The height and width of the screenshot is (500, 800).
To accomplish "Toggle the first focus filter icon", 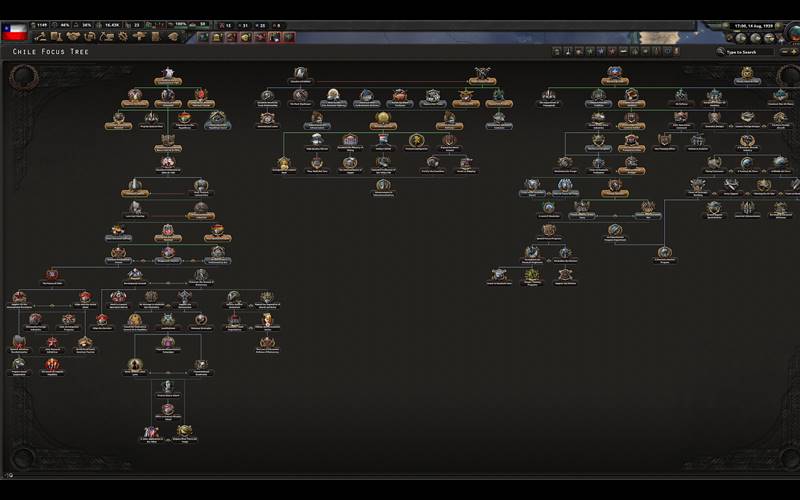I will click(558, 51).
